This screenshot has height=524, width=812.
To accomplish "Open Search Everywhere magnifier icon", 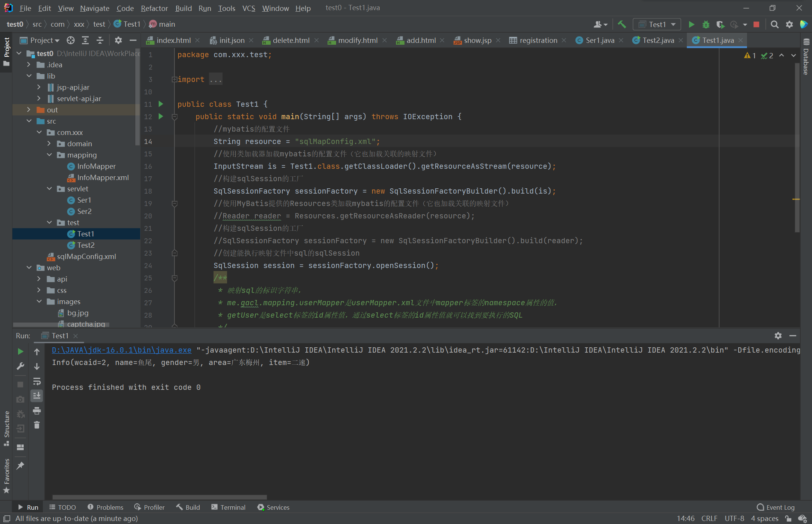I will coord(774,24).
